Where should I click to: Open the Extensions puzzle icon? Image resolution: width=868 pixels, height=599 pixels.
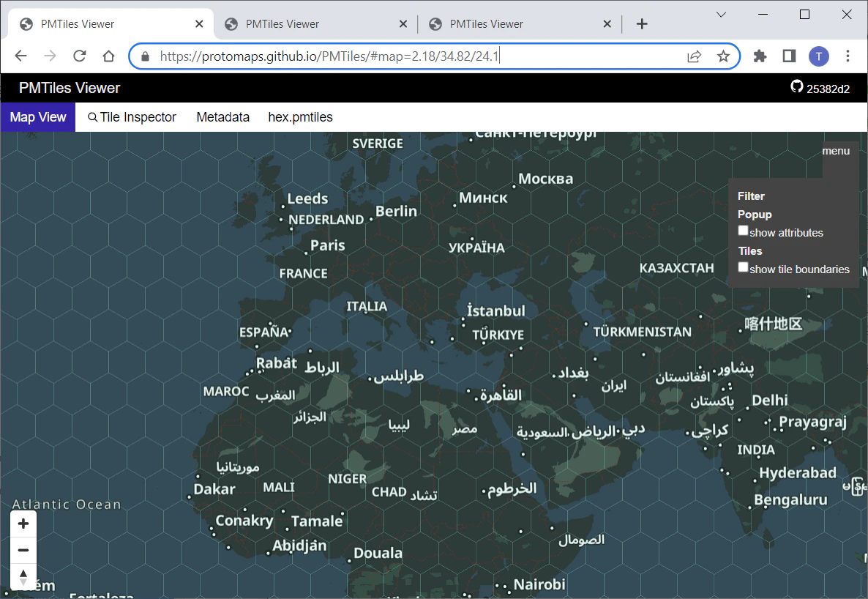point(760,56)
